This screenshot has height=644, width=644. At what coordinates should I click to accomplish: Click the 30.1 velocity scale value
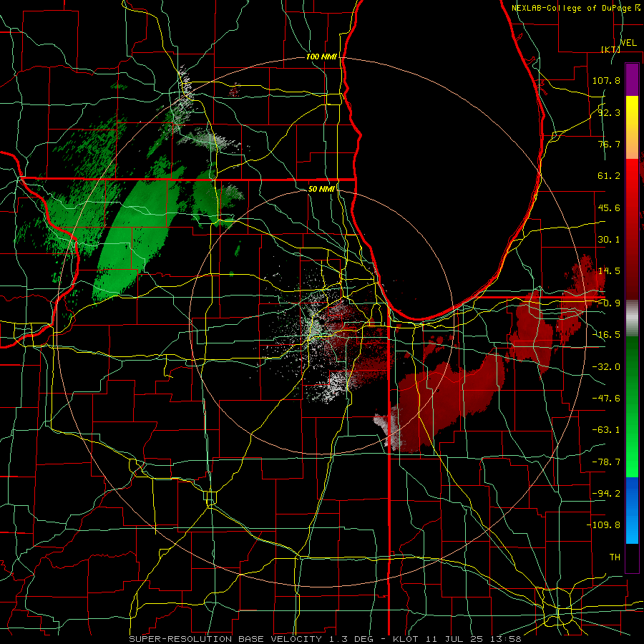609,240
